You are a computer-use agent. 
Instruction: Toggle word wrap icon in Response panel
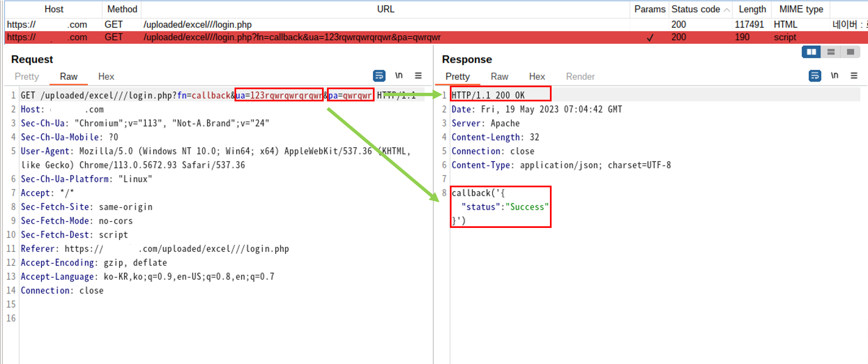[x=814, y=76]
